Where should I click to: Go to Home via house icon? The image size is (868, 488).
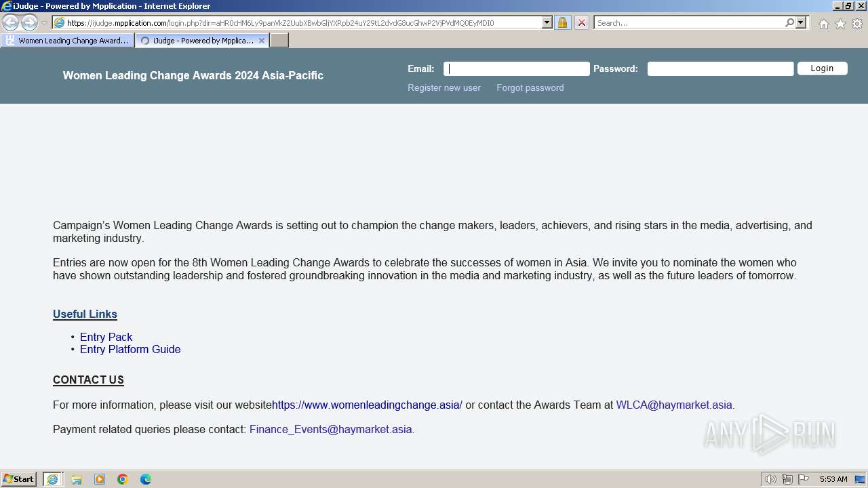[x=823, y=24]
